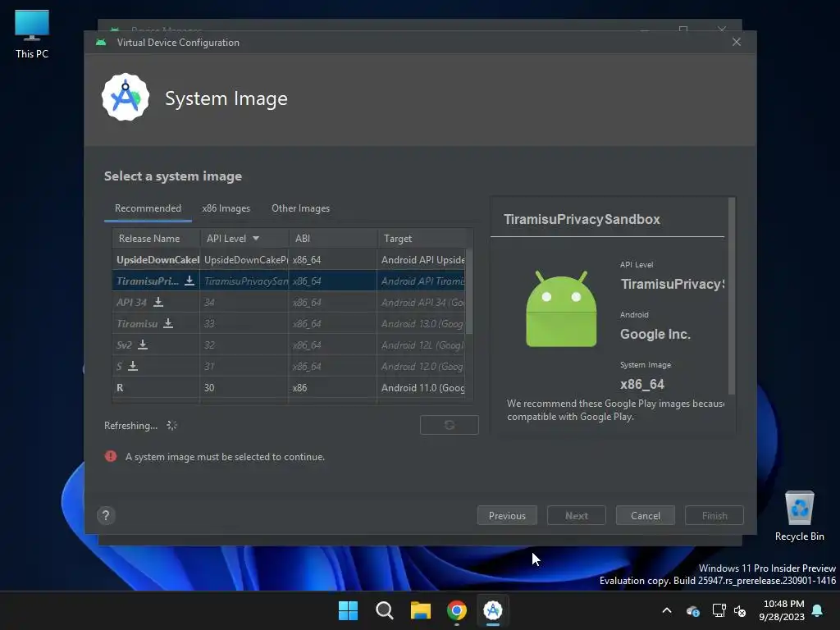The height and width of the screenshot is (630, 840).
Task: Click Android 11.0 target cell
Action: tap(422, 387)
